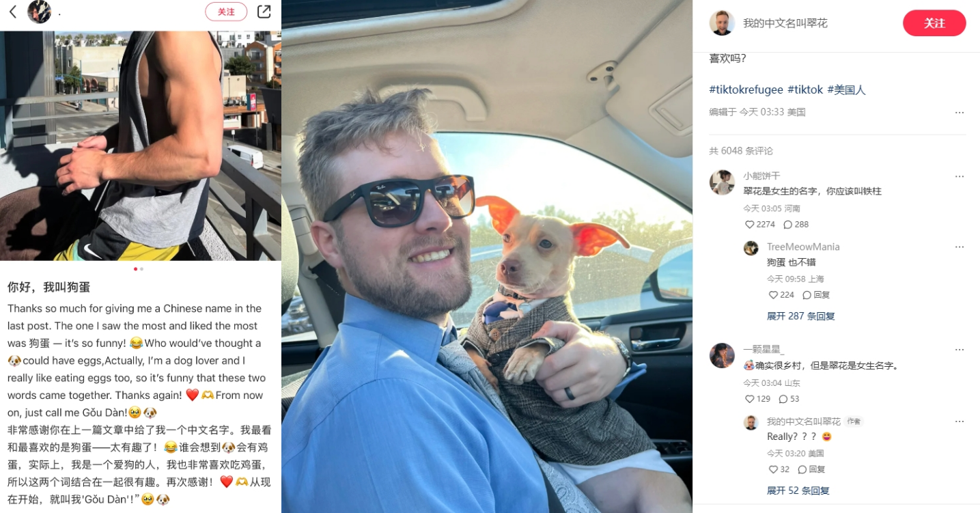980x513 pixels.
Task: Expand 展开 52 条回复
Action: [798, 490]
